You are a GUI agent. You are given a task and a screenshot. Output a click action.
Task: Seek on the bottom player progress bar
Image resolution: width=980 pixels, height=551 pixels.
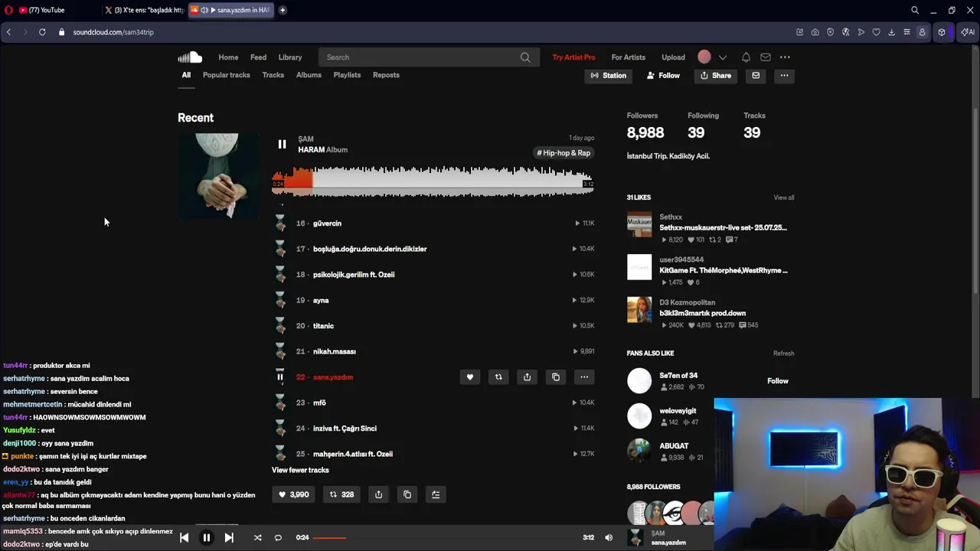point(446,538)
